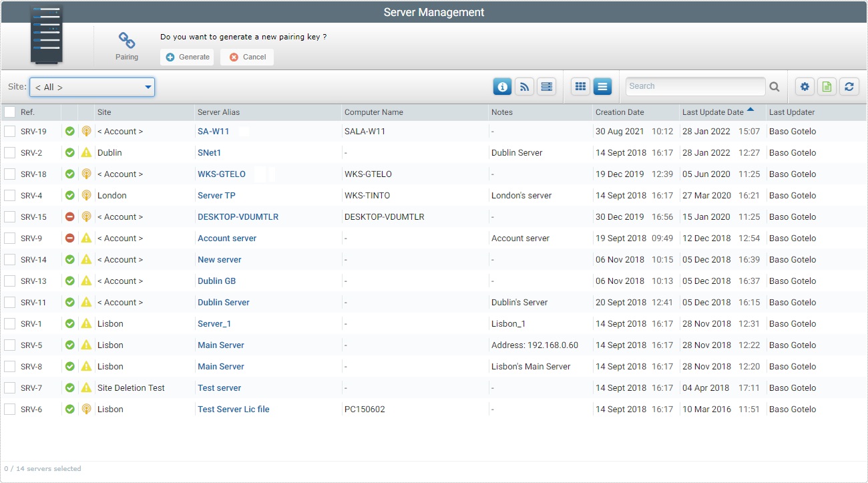The height and width of the screenshot is (483, 868).
Task: Export the server list to spreadsheet
Action: click(826, 86)
